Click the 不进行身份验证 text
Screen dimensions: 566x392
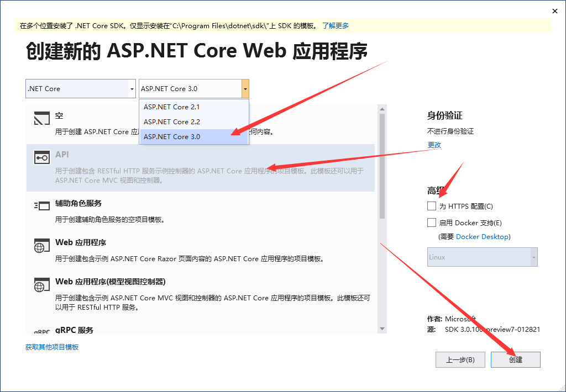[x=450, y=131]
